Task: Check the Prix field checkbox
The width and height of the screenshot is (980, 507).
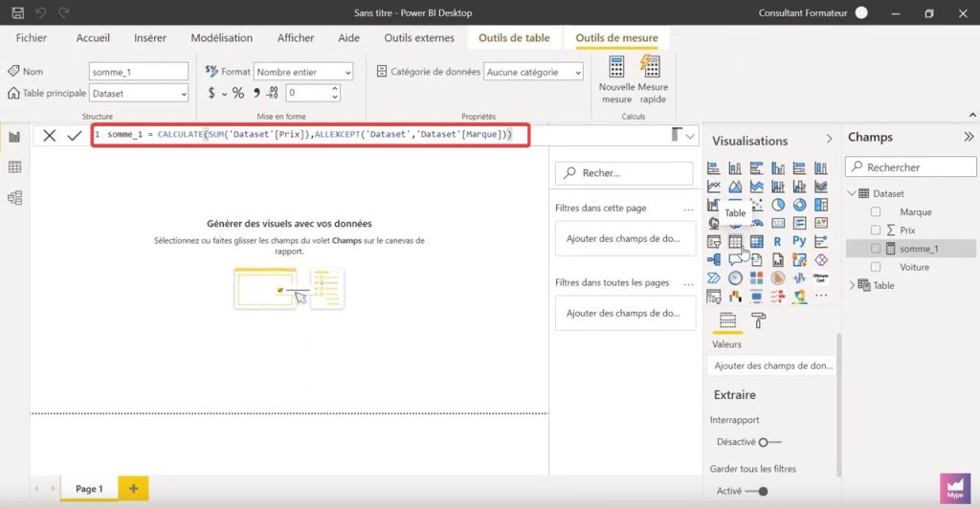Action: point(876,231)
